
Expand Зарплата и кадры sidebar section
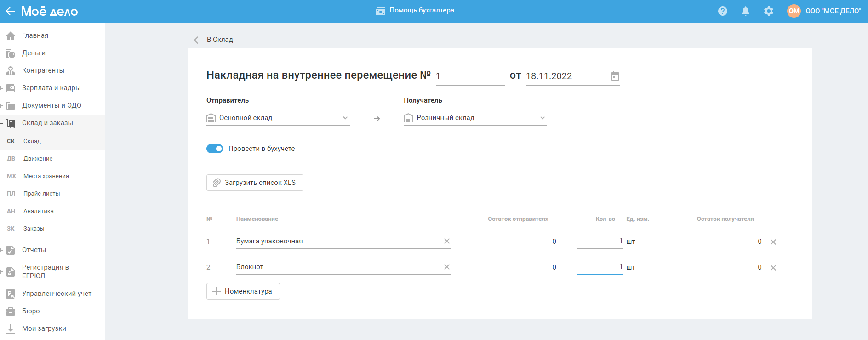point(2,88)
